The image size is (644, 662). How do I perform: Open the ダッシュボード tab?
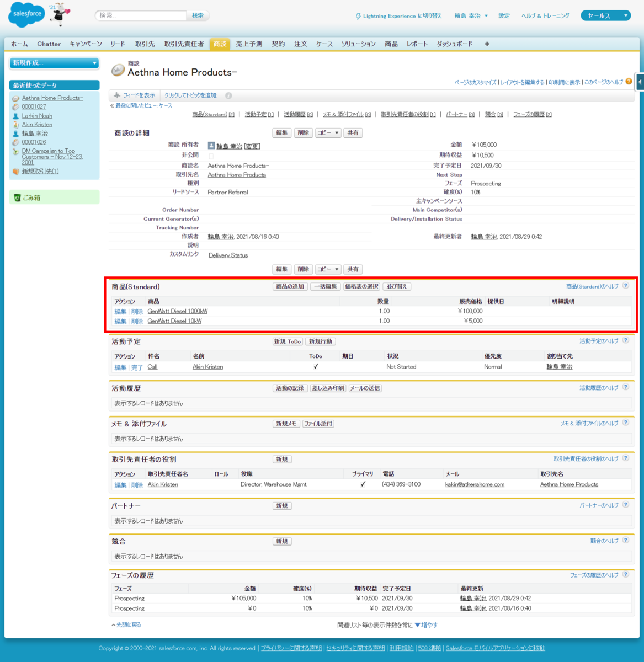pyautogui.click(x=455, y=44)
